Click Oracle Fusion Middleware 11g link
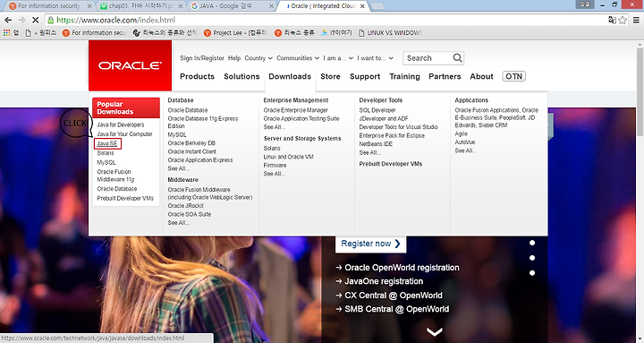The height and width of the screenshot is (343, 644). click(x=115, y=176)
